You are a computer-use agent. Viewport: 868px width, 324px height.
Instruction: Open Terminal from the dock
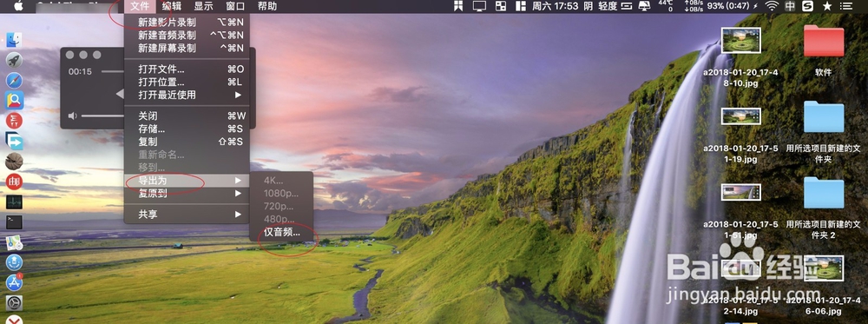click(x=14, y=222)
